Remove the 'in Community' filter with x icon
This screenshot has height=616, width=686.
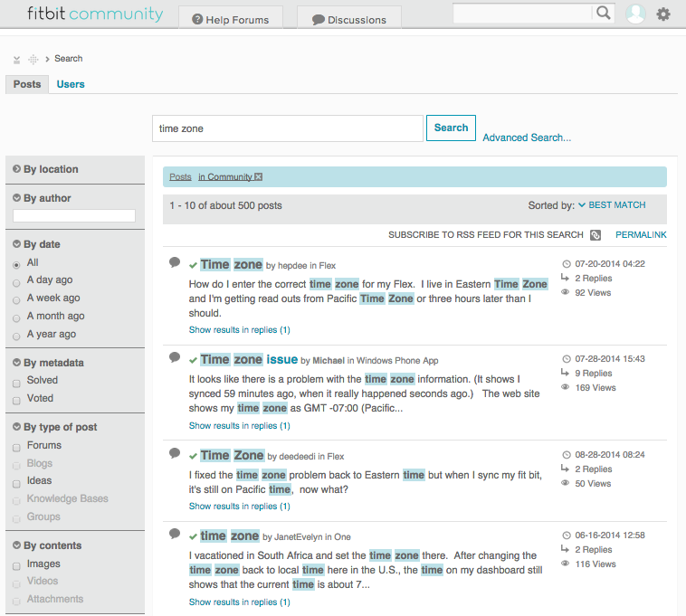point(259,177)
